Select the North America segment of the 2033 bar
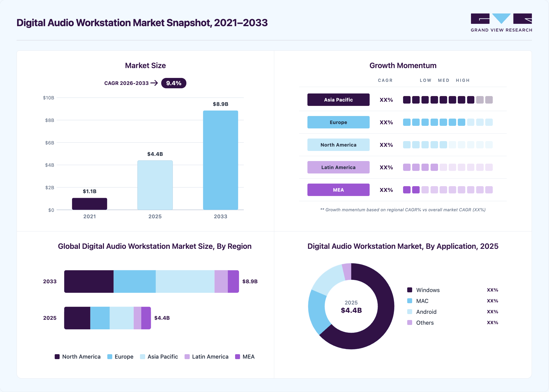 click(x=89, y=281)
